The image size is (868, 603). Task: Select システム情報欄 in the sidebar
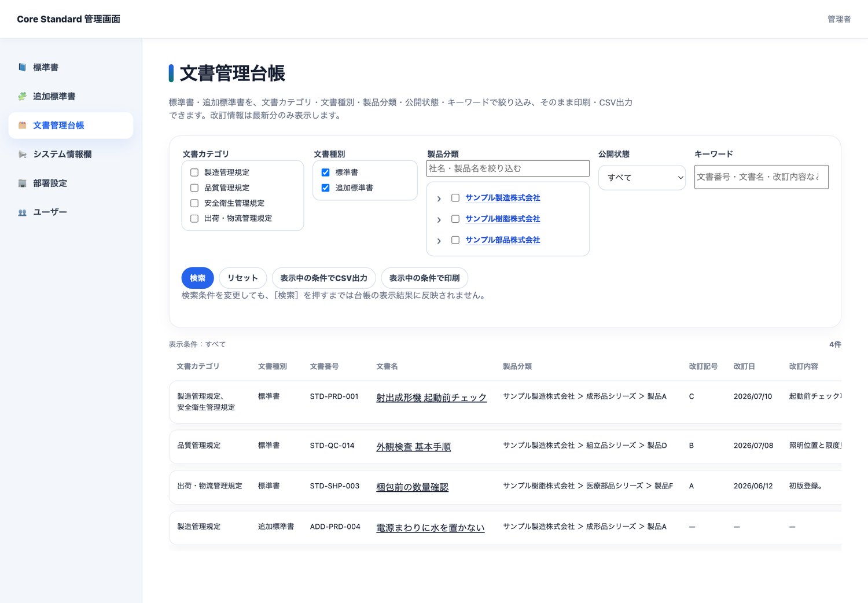pos(71,155)
